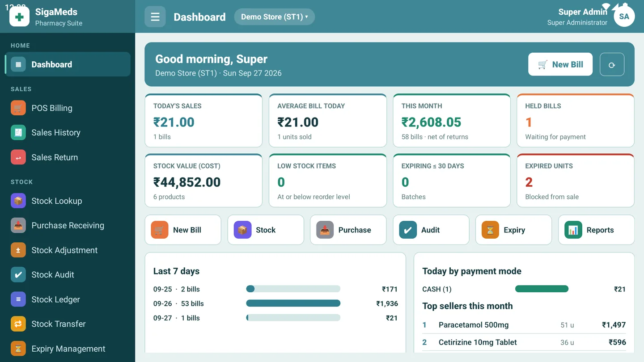Go to Sales History in sidebar

(68, 133)
